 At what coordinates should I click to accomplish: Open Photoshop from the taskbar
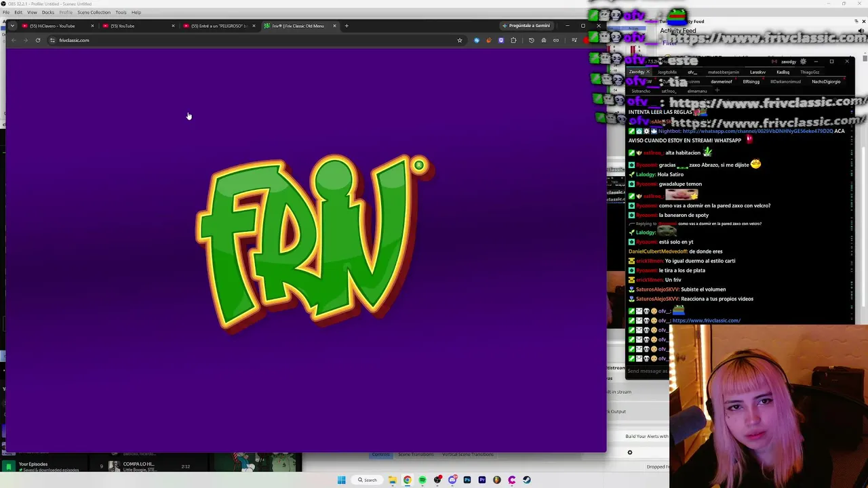(467, 480)
